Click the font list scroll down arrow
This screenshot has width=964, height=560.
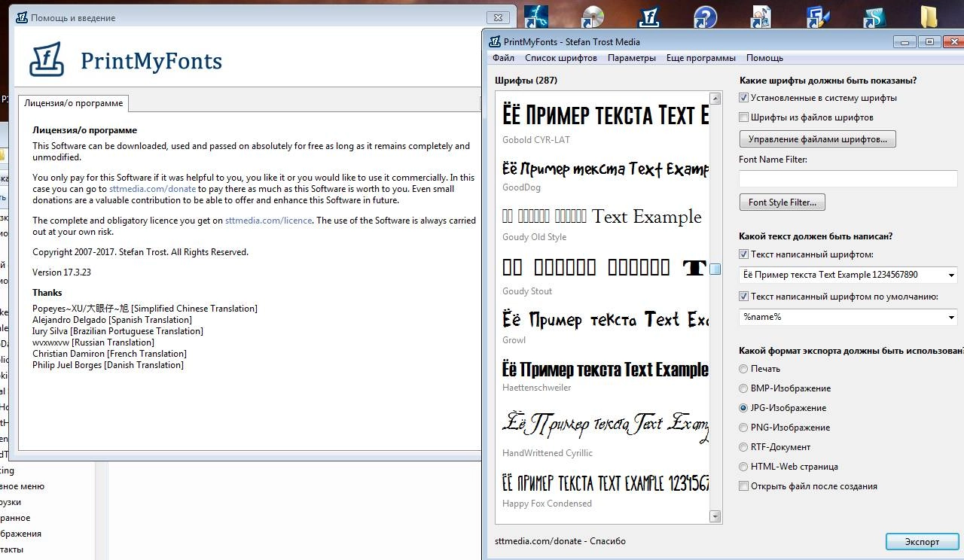pos(715,516)
